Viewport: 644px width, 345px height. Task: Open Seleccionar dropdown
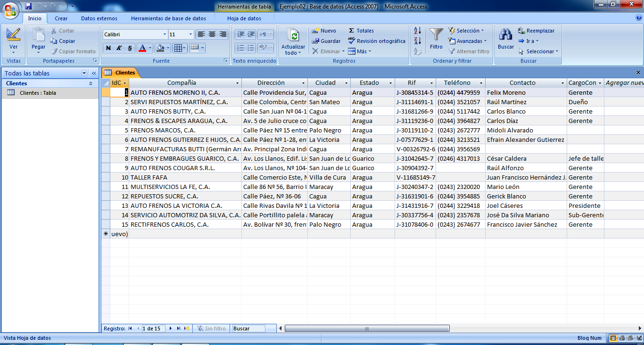pos(538,51)
